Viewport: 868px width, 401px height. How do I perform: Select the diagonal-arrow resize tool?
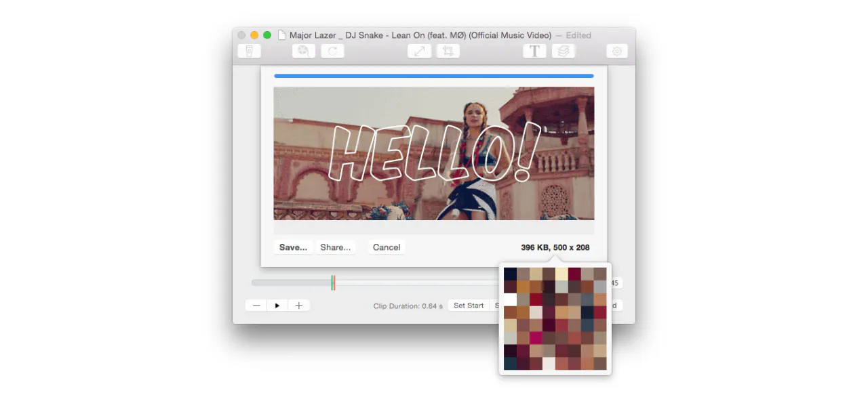tap(419, 51)
